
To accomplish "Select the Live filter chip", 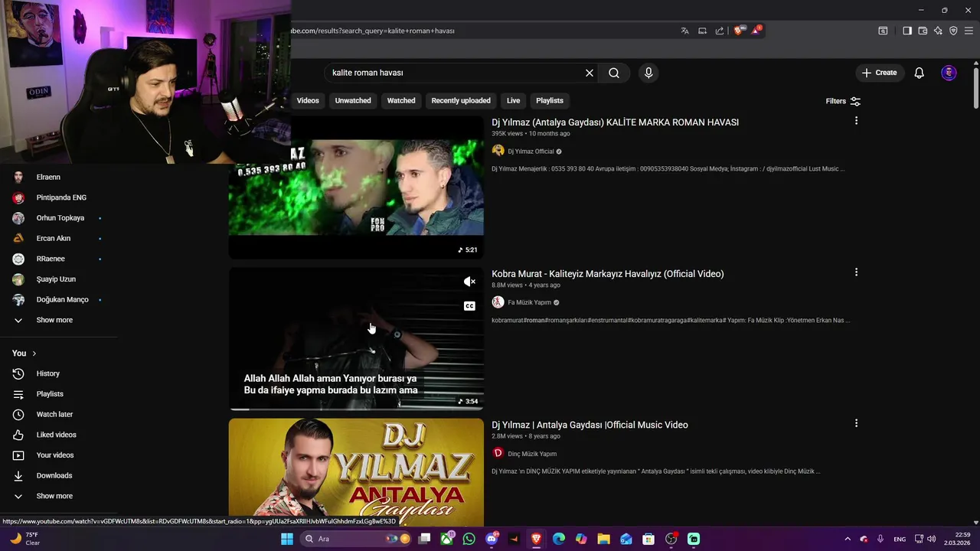I will [x=513, y=100].
